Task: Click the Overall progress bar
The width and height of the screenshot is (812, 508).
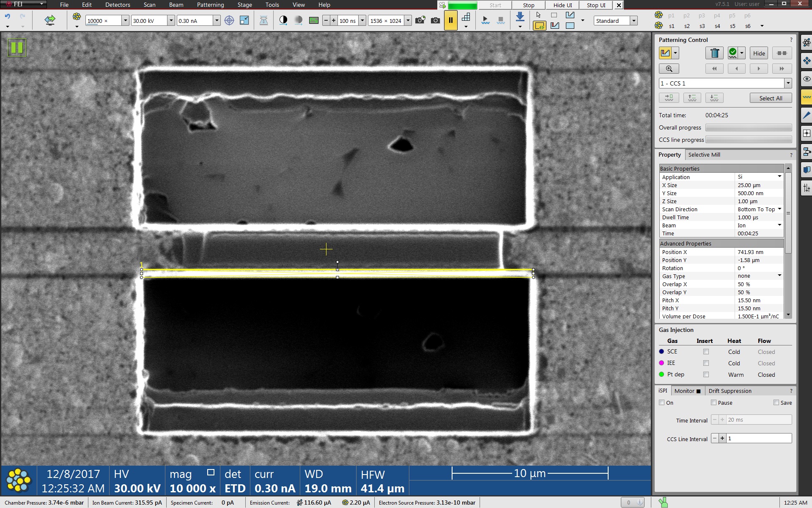Action: pos(748,127)
